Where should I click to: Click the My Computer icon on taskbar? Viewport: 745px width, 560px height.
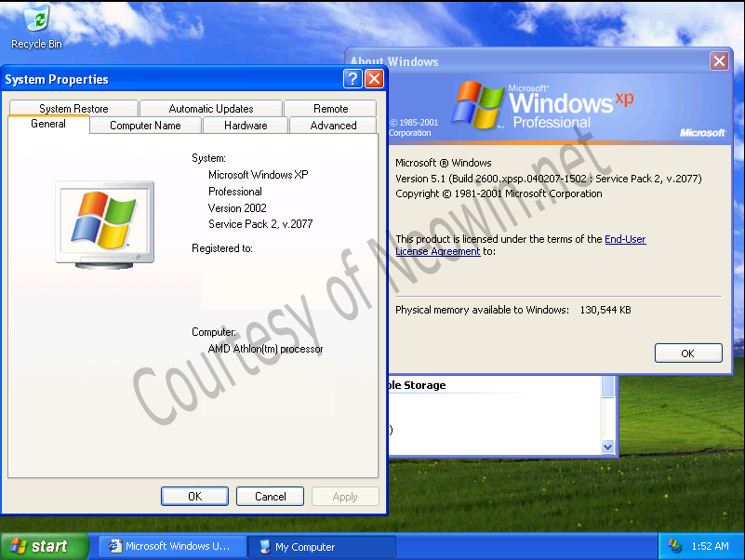(265, 547)
